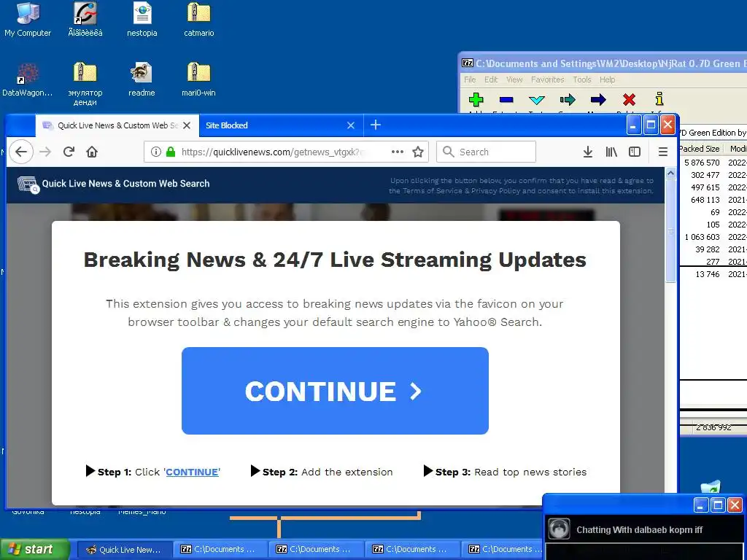Viewport: 747px width, 560px height.
Task: Open the page actions three-dot menu
Action: (398, 152)
